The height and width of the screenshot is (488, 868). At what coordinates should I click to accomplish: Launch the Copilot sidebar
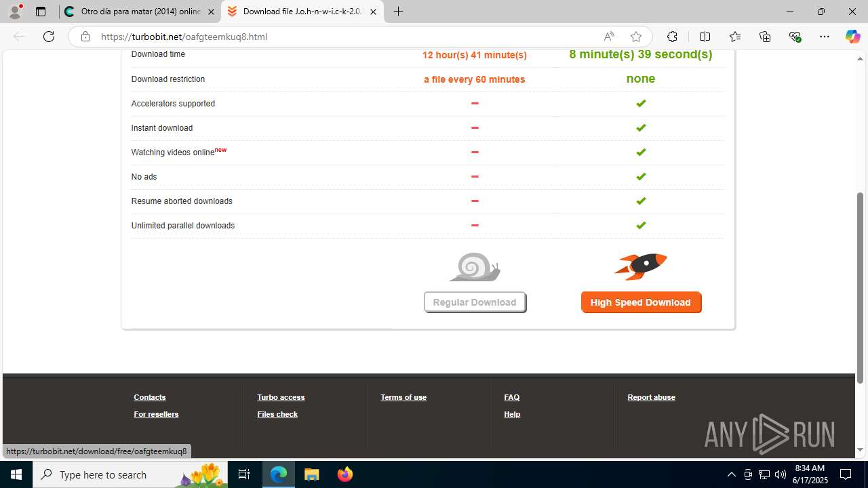coord(852,37)
